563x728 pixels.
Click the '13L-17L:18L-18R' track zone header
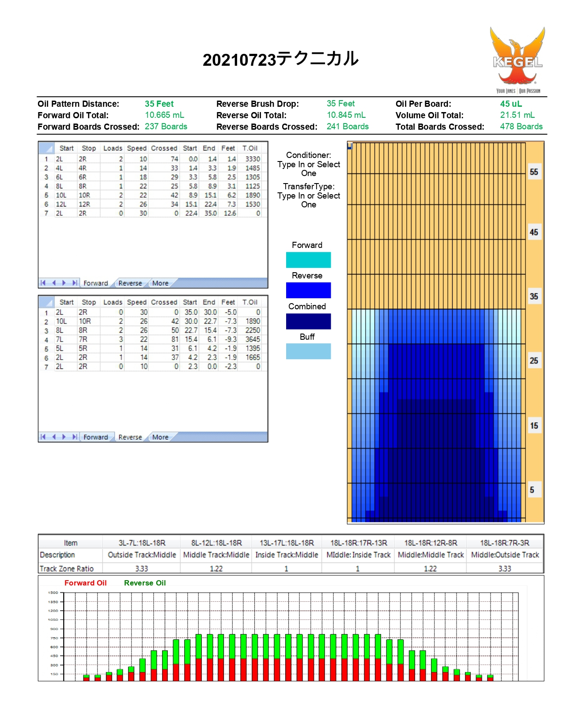coord(287,543)
